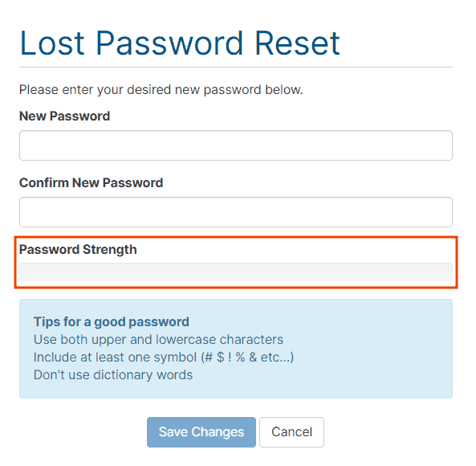Focus the Confirm New Password text box
476x466 pixels.
(236, 212)
